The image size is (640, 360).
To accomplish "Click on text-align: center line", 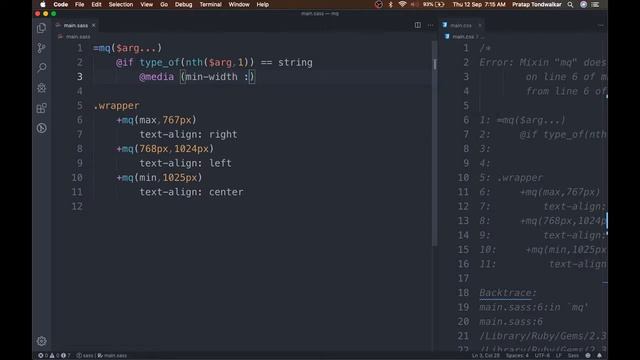I will (x=191, y=192).
